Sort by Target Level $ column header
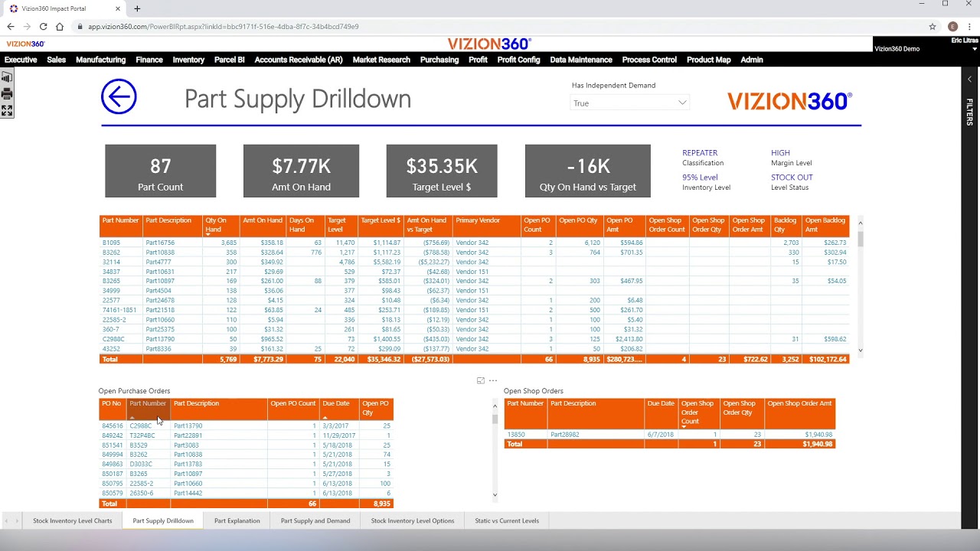Image resolution: width=980 pixels, height=551 pixels. click(x=381, y=225)
